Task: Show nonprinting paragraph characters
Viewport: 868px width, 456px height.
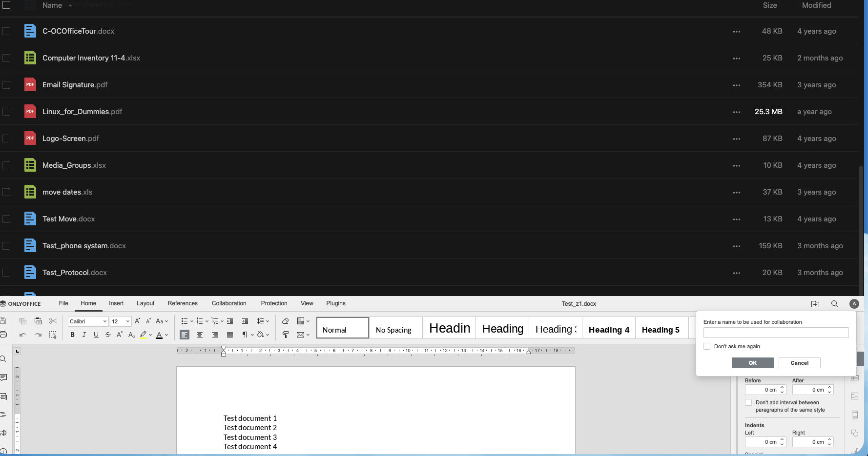Action: (x=245, y=335)
